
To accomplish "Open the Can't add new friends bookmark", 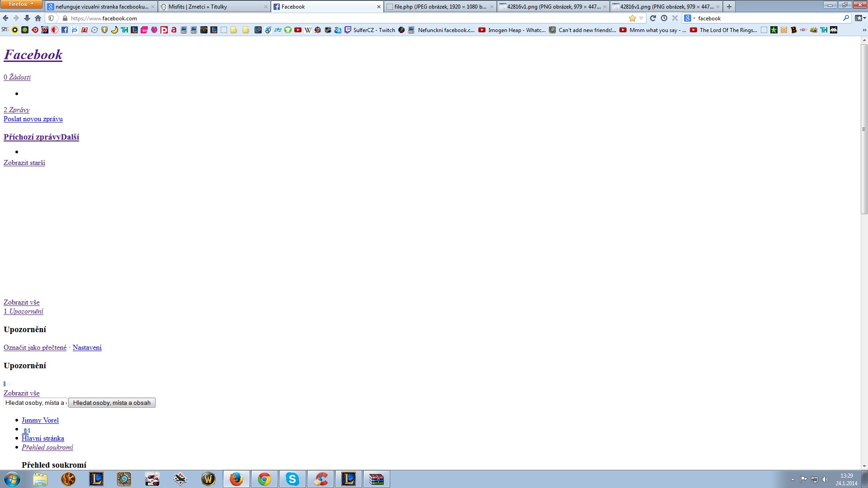I will [x=582, y=30].
